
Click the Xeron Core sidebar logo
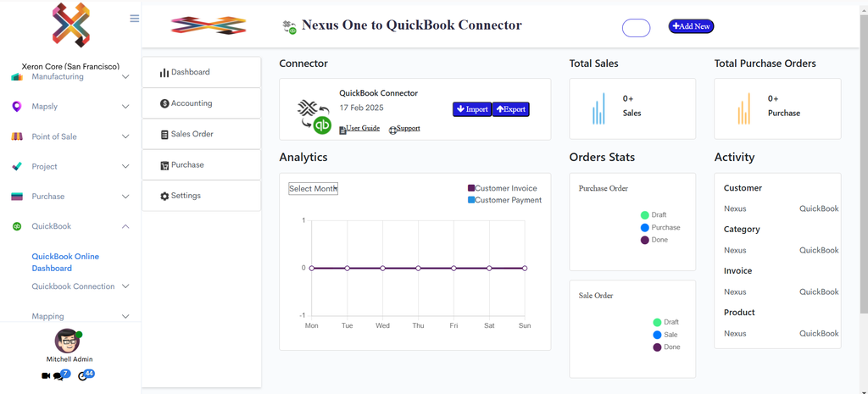coord(71,25)
